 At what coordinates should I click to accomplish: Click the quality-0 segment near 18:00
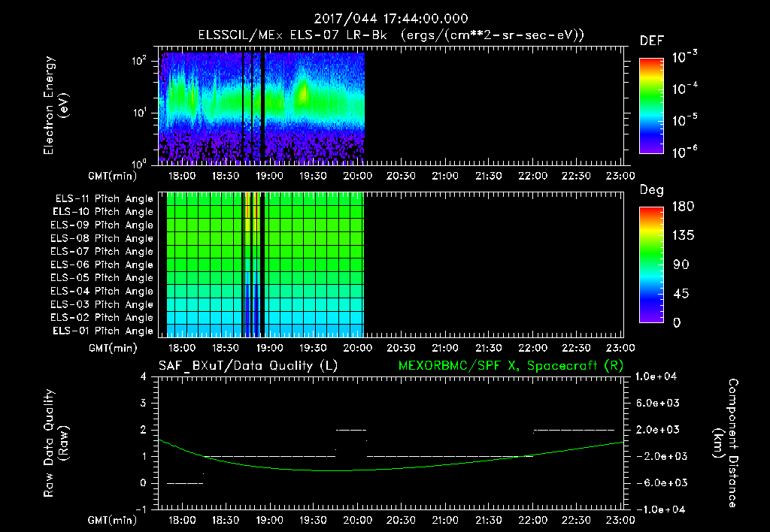click(185, 483)
